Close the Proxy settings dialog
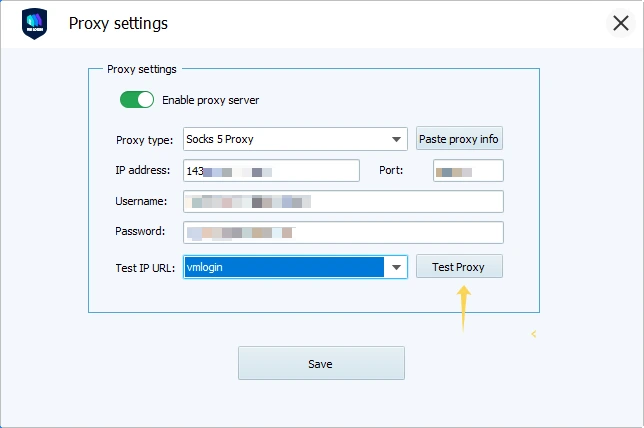Image resolution: width=644 pixels, height=428 pixels. pyautogui.click(x=621, y=23)
